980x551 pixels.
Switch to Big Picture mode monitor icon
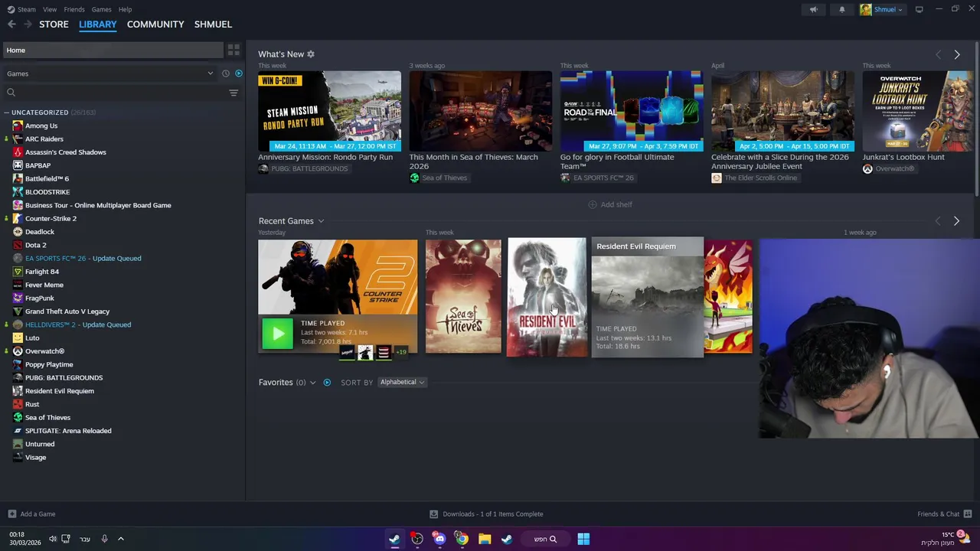pyautogui.click(x=919, y=9)
